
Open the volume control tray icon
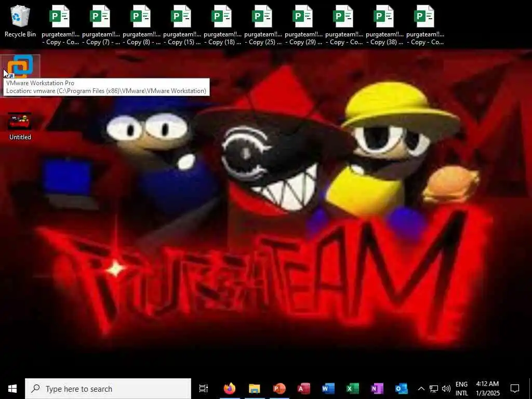pyautogui.click(x=446, y=389)
